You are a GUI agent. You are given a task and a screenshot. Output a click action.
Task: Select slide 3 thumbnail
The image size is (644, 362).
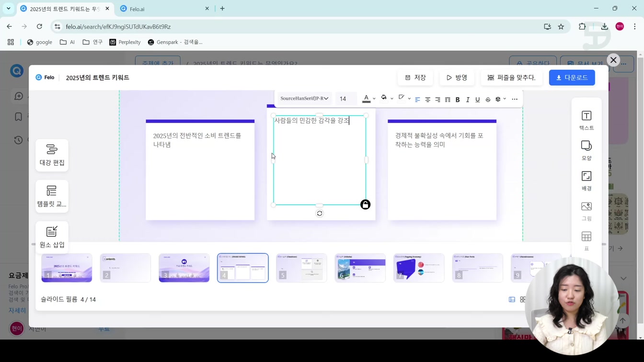(x=184, y=268)
